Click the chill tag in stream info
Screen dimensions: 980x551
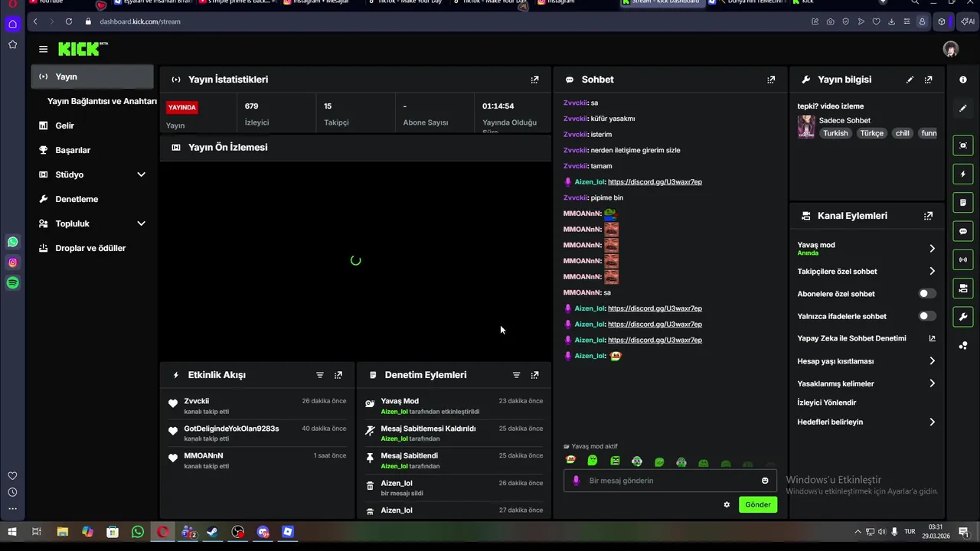click(903, 133)
